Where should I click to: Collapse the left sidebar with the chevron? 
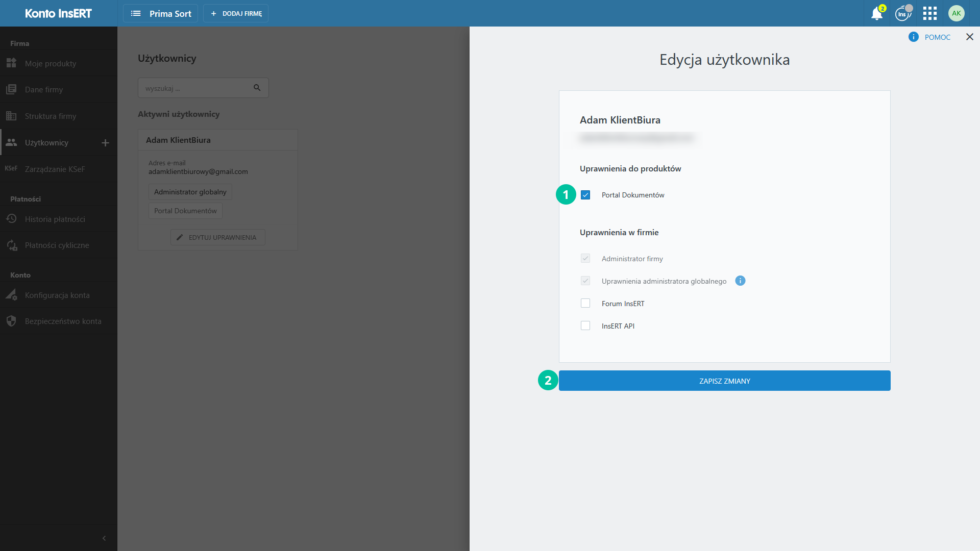pos(104,538)
